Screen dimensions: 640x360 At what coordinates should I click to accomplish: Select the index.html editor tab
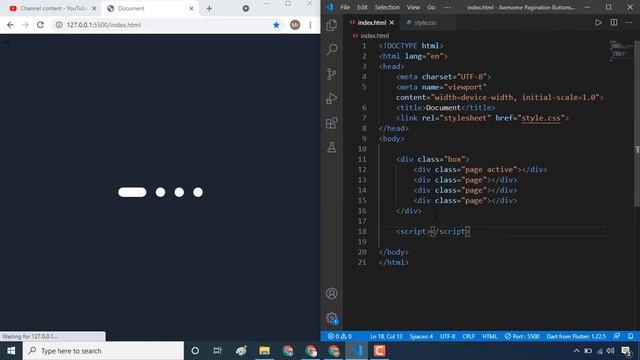371,22
